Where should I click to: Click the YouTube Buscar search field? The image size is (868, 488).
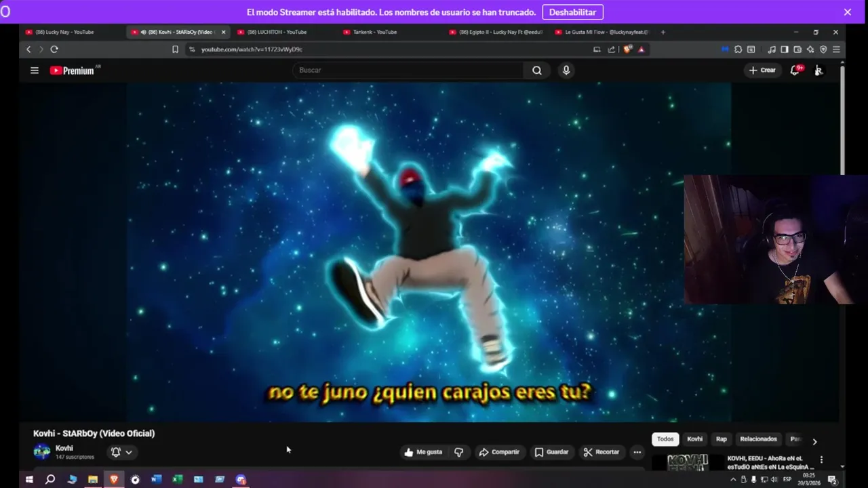tap(408, 70)
